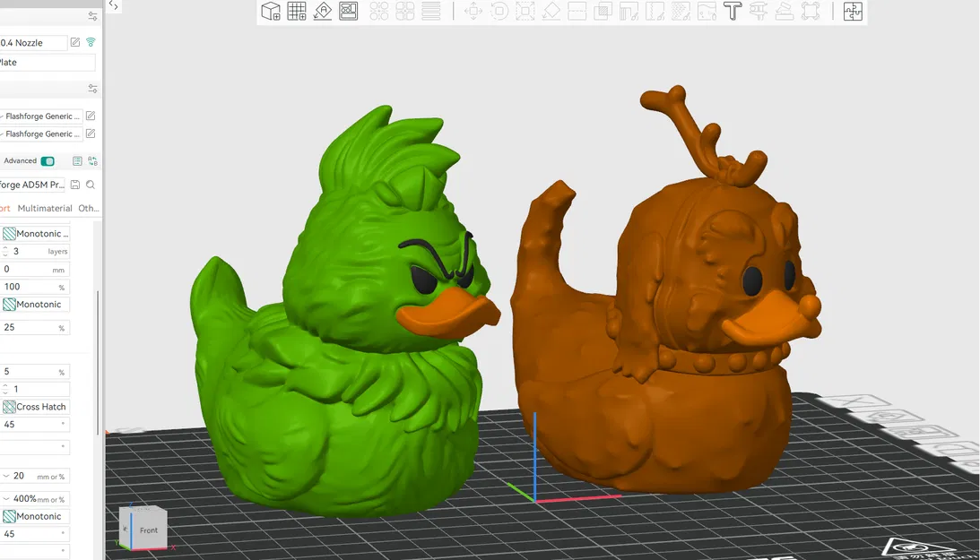Select the Move tool in the toolbar
The height and width of the screenshot is (560, 980).
[473, 11]
